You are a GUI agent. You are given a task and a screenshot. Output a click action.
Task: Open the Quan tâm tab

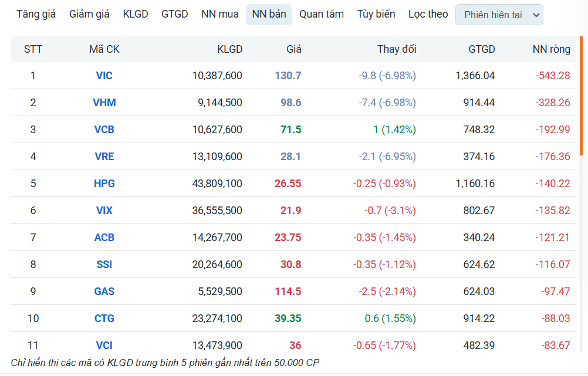tap(322, 14)
